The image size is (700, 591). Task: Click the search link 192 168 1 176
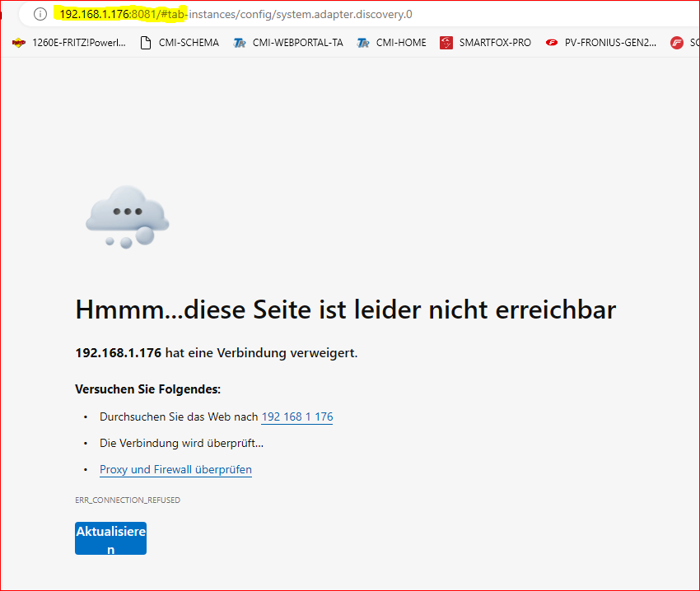[x=296, y=417]
